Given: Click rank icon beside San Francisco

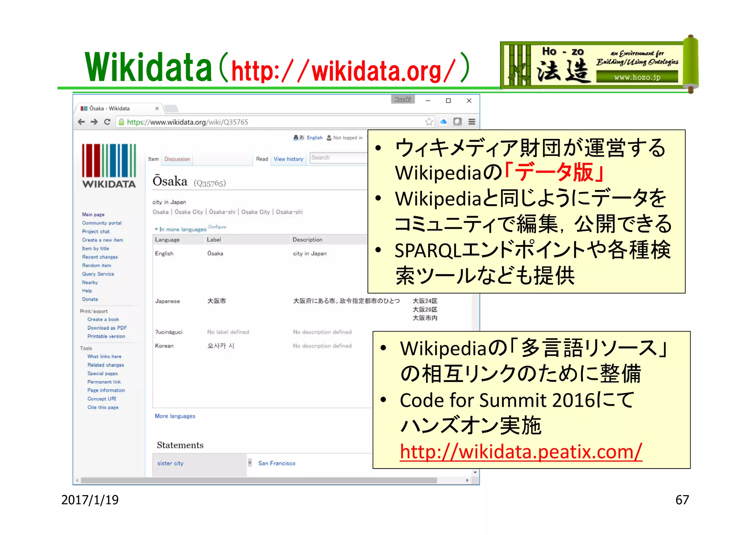Looking at the screenshot, I should (x=250, y=463).
